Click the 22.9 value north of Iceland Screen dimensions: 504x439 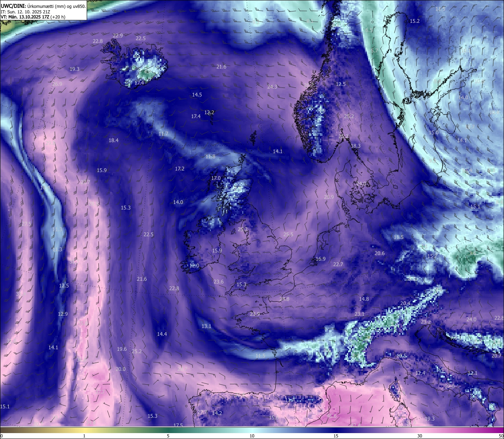(118, 35)
